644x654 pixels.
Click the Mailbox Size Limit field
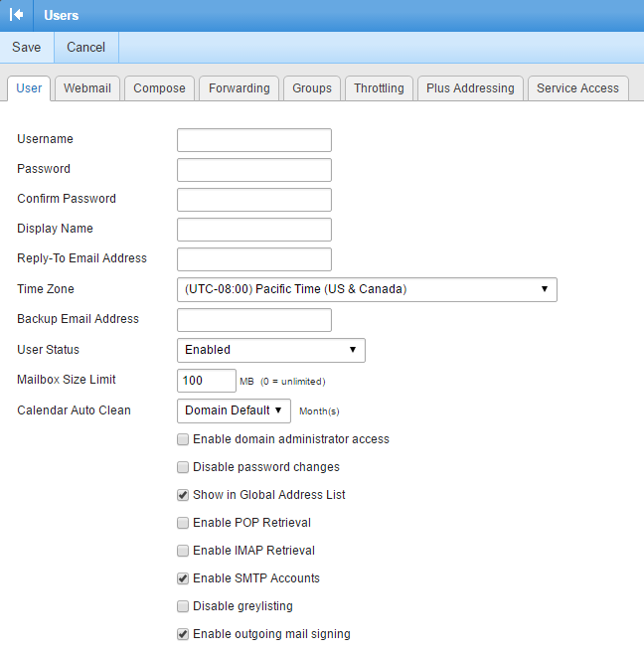point(207,381)
